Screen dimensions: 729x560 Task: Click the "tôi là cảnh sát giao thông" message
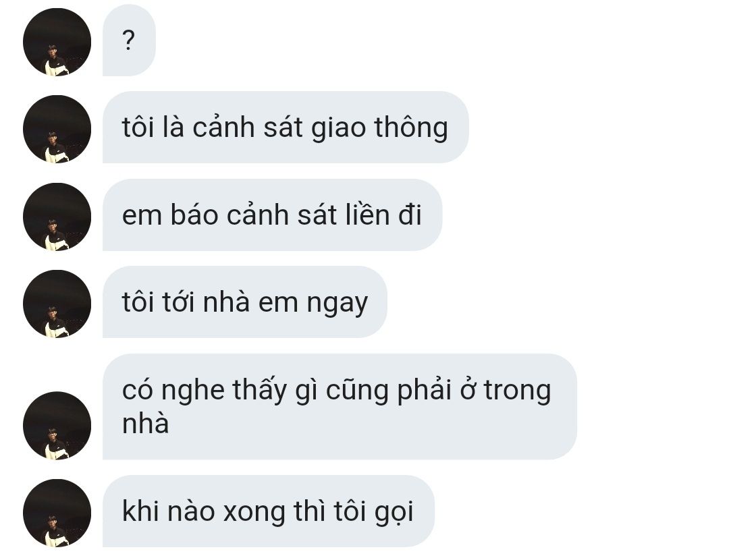tap(286, 128)
